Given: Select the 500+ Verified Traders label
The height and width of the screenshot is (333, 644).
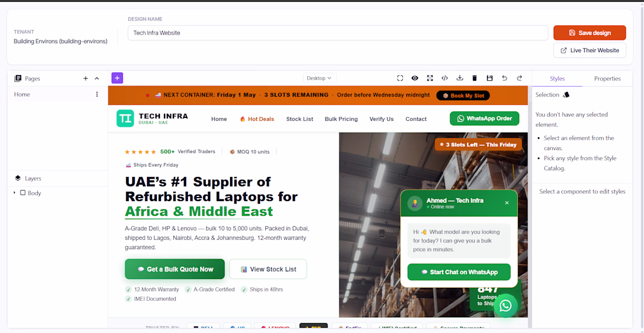Looking at the screenshot, I should pos(188,152).
